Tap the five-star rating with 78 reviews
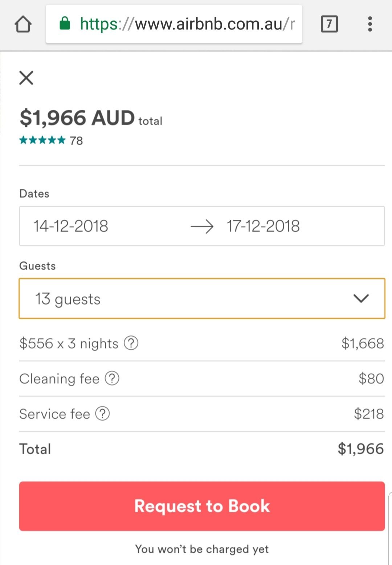The width and height of the screenshot is (392, 565). (x=51, y=140)
